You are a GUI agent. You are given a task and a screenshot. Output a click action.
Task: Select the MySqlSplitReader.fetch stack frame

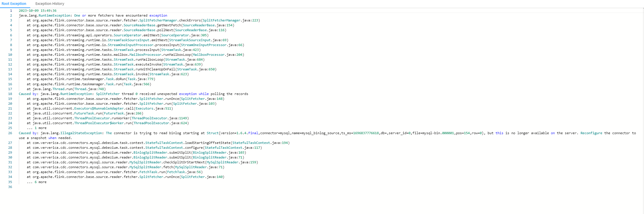(x=126, y=167)
